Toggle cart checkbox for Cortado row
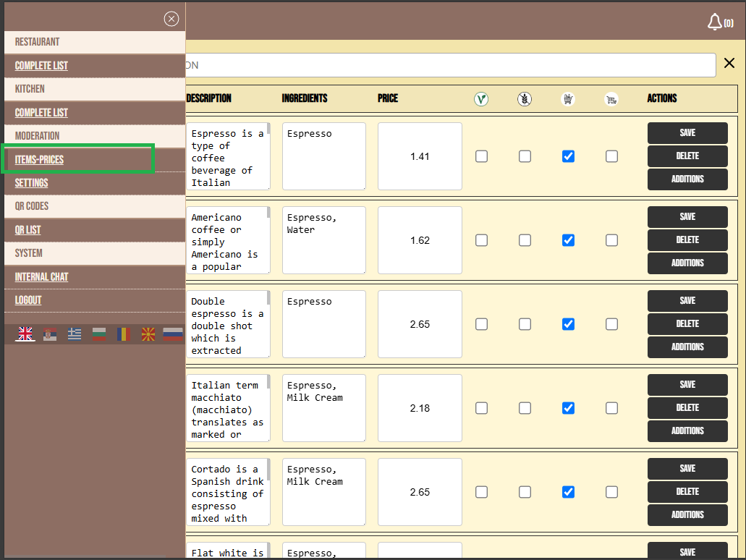Screen dimensions: 746x560 point(612,492)
